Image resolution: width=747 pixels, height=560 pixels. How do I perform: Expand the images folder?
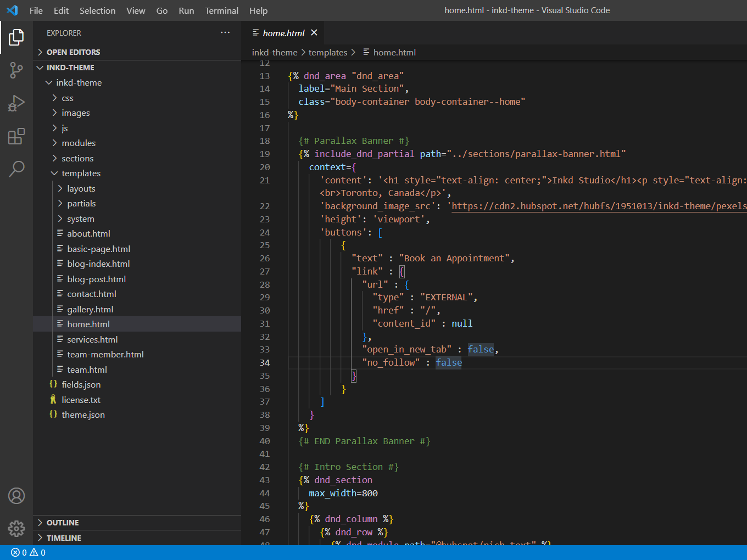tap(137, 113)
